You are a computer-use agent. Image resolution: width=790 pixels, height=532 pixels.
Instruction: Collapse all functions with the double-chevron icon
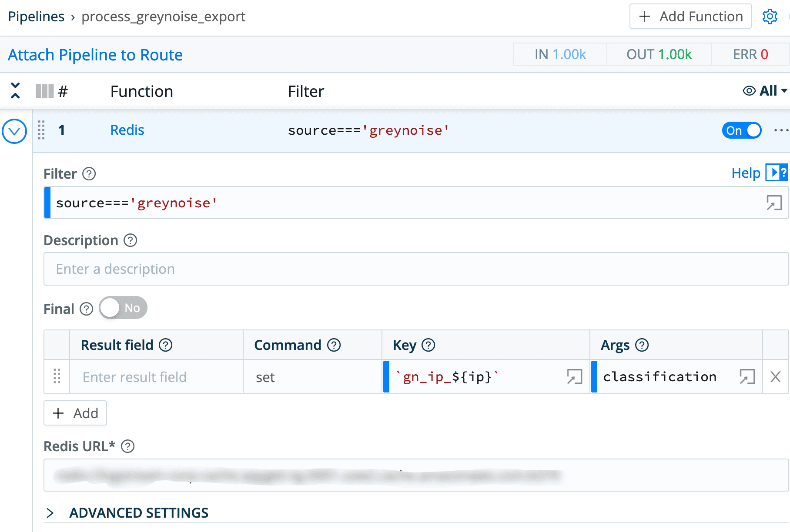pos(15,91)
